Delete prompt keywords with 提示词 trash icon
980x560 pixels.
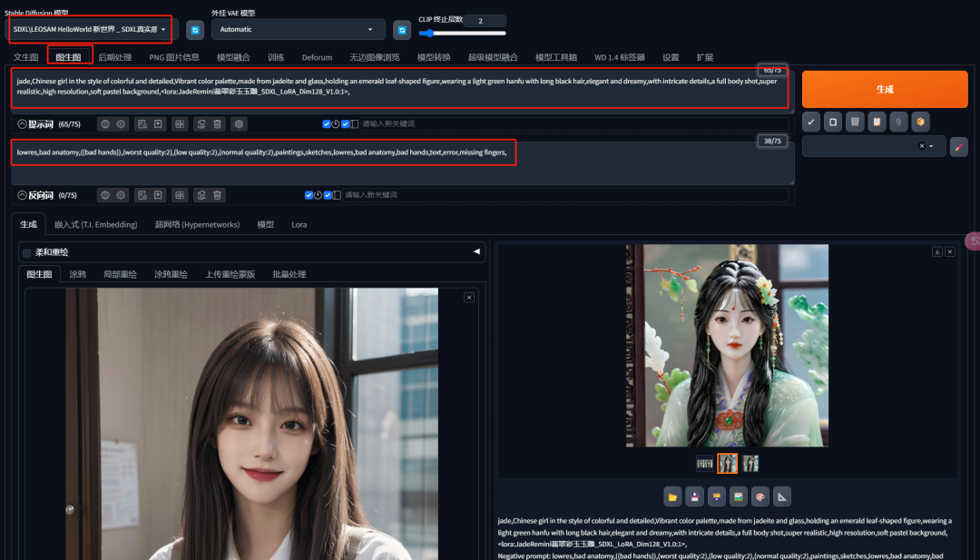[x=218, y=123]
